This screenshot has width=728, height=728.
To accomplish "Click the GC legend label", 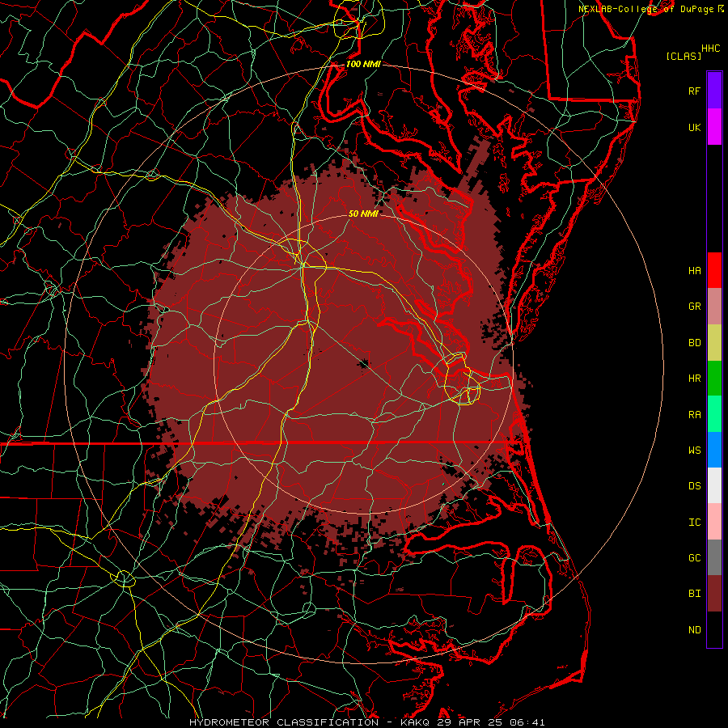I will [694, 558].
